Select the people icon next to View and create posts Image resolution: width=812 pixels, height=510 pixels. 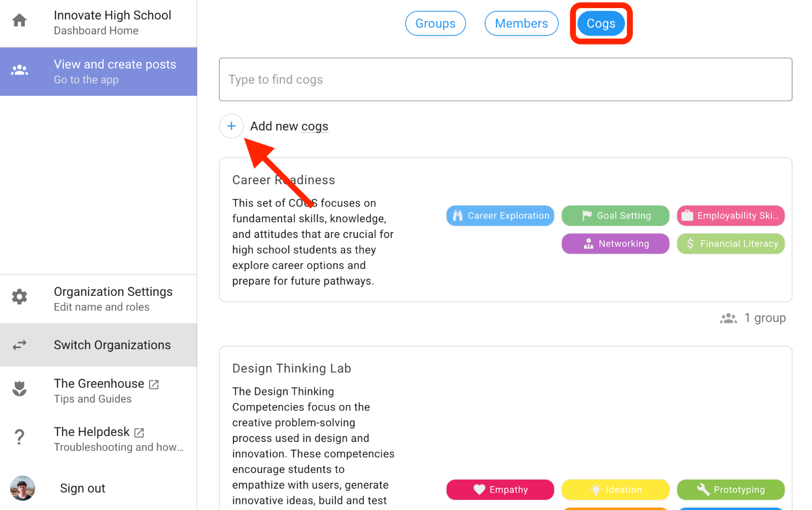point(19,70)
